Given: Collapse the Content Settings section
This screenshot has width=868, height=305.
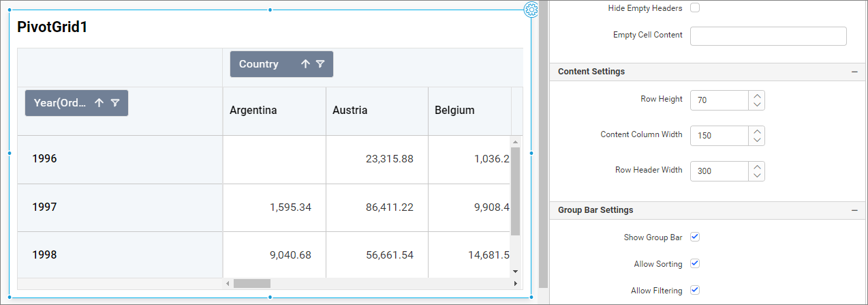Looking at the screenshot, I should tap(854, 72).
